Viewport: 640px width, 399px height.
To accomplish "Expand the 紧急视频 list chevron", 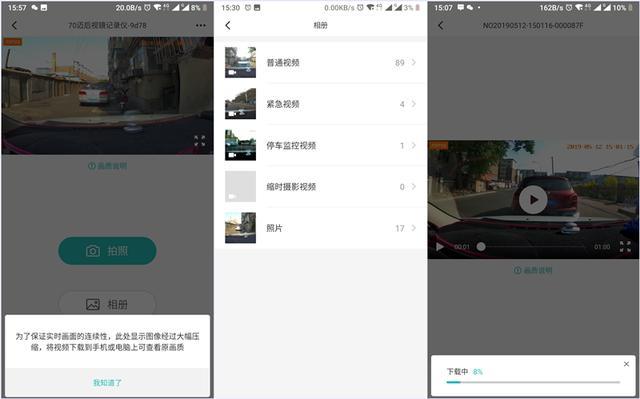I will (413, 104).
